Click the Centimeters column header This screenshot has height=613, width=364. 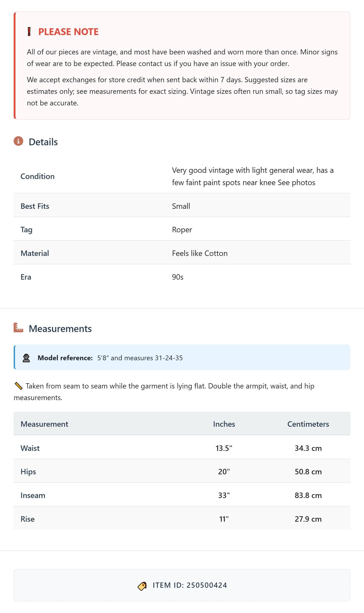click(308, 424)
